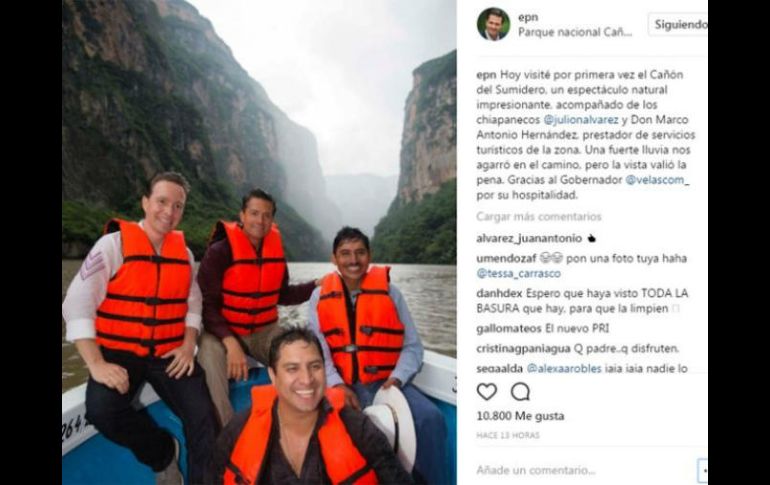770x485 pixels.
Task: Click the epn username in header
Action: 528,17
